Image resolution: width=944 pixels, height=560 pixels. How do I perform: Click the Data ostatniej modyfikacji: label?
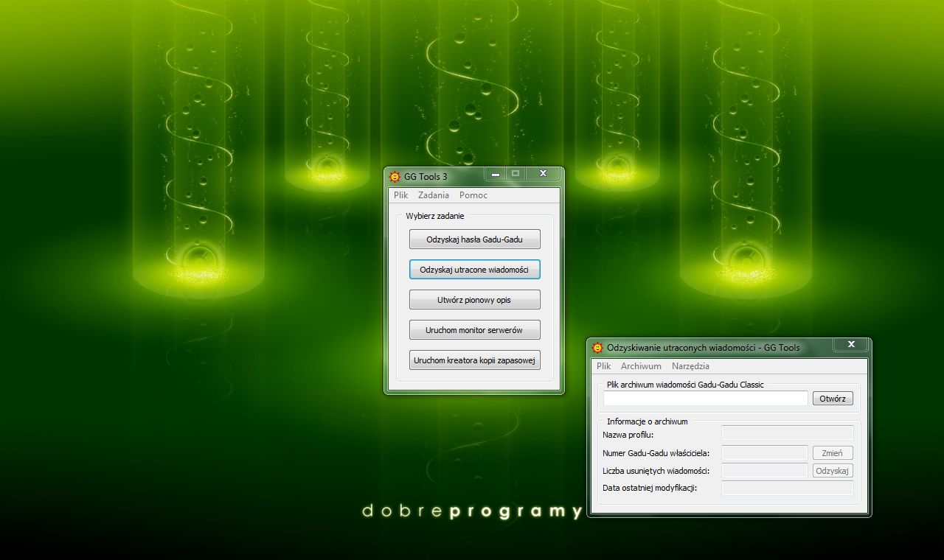pos(650,488)
